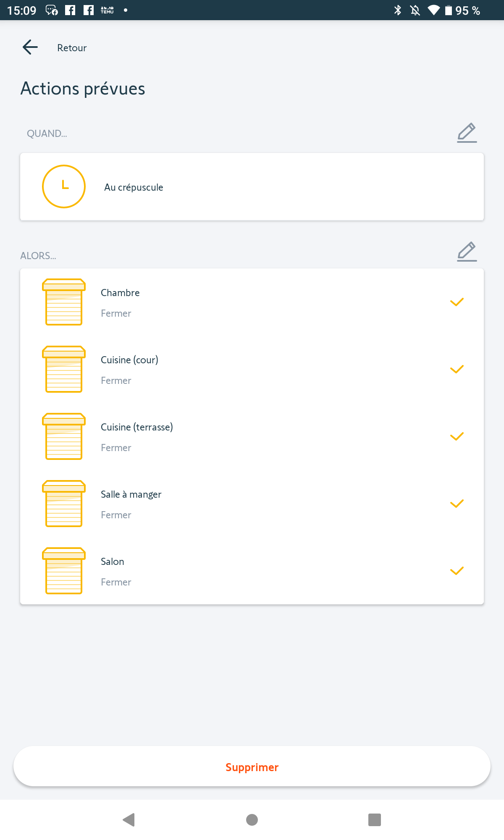Select the Cuisine (cour) row label
Screen dimensions: 504x840
tap(129, 360)
